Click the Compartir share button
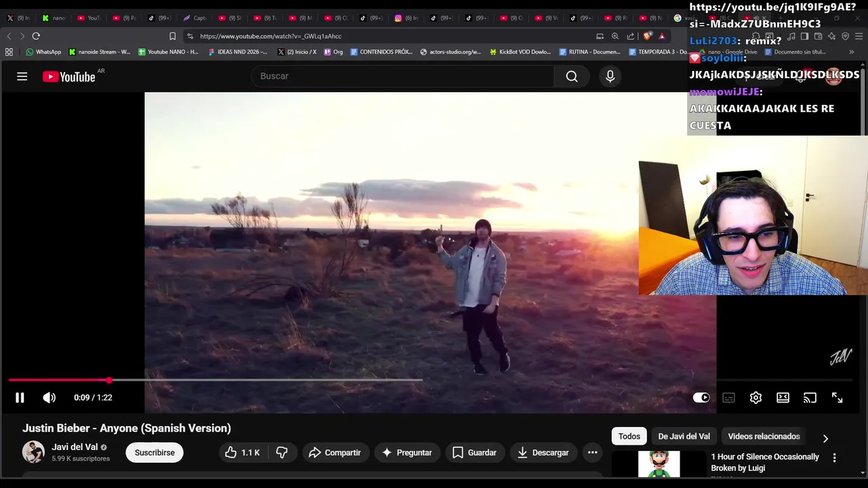 click(x=335, y=453)
